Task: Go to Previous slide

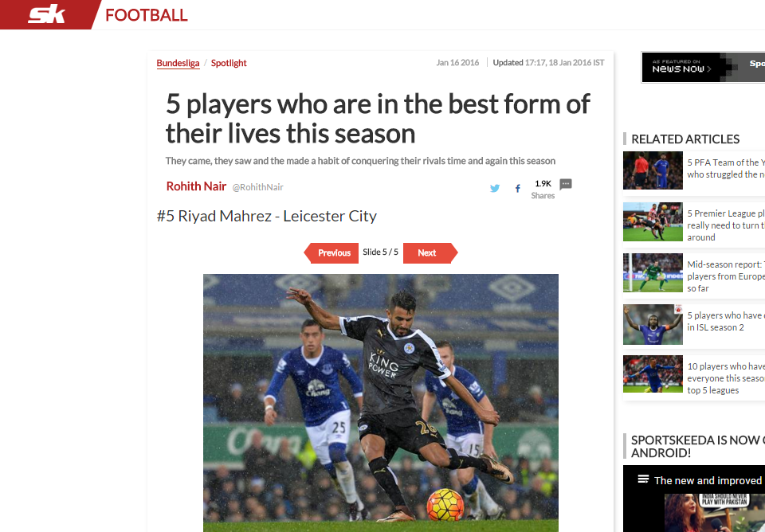Action: tap(331, 252)
